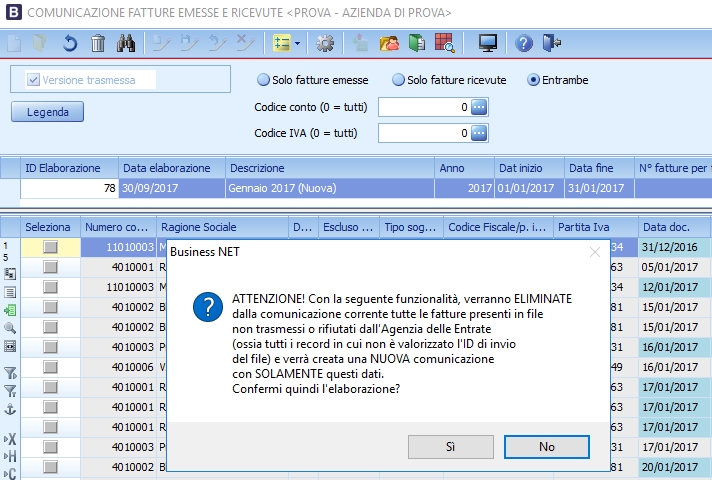Image resolution: width=712 pixels, height=480 pixels.
Task: Click the trash can Delete icon
Action: (98, 44)
